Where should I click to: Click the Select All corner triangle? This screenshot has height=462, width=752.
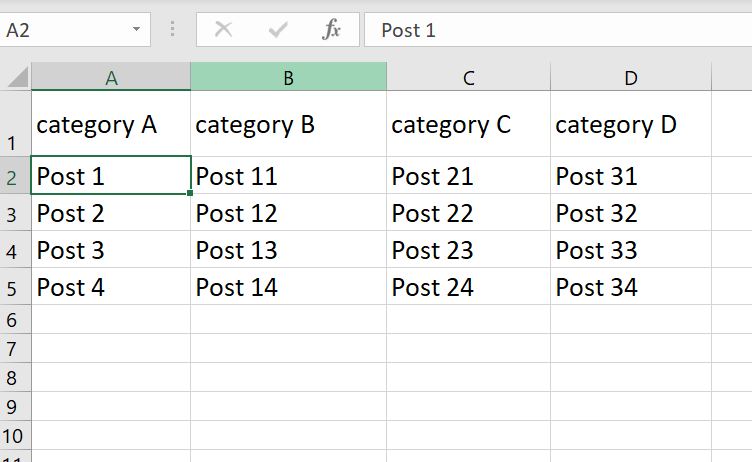click(x=16, y=77)
